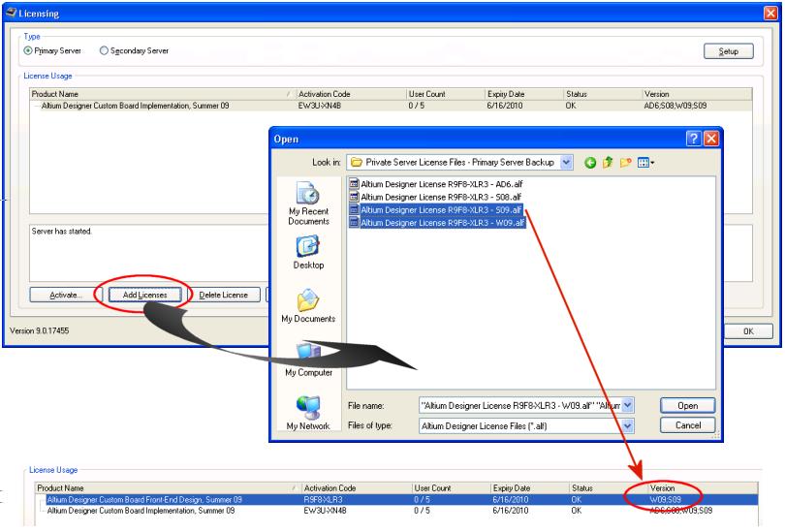Click the Expiry Date header in bottom list
785x532 pixels.
pyautogui.click(x=529, y=488)
